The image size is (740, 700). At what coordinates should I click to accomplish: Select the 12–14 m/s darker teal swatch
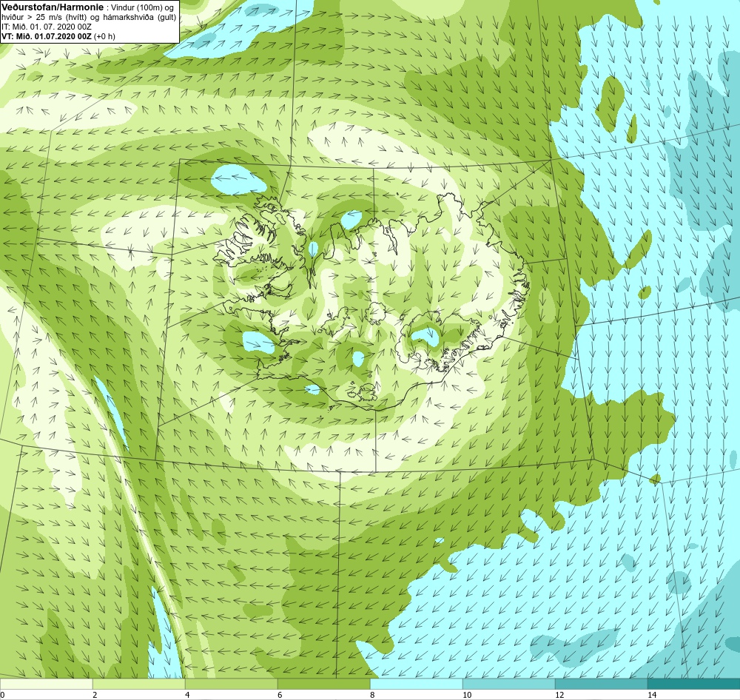pos(601,684)
